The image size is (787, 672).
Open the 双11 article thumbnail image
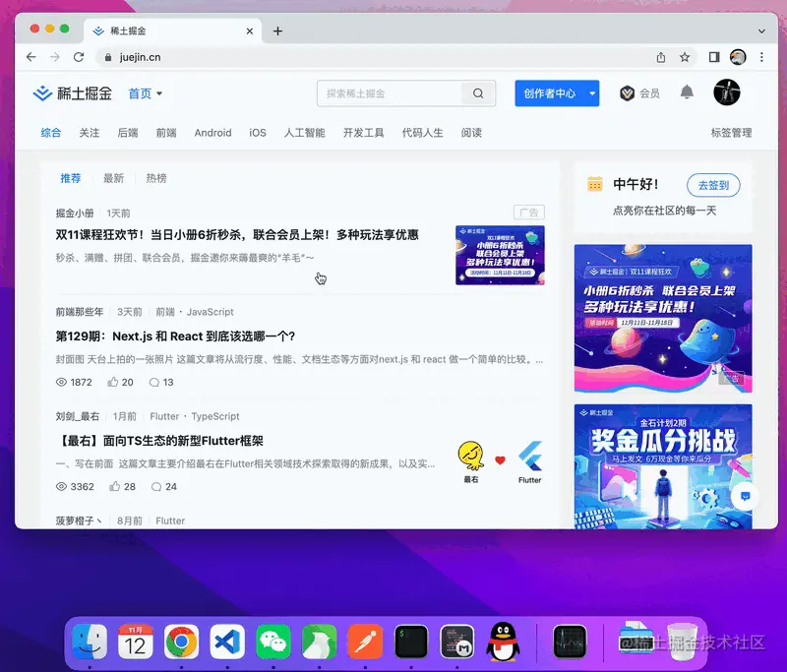[x=500, y=255]
